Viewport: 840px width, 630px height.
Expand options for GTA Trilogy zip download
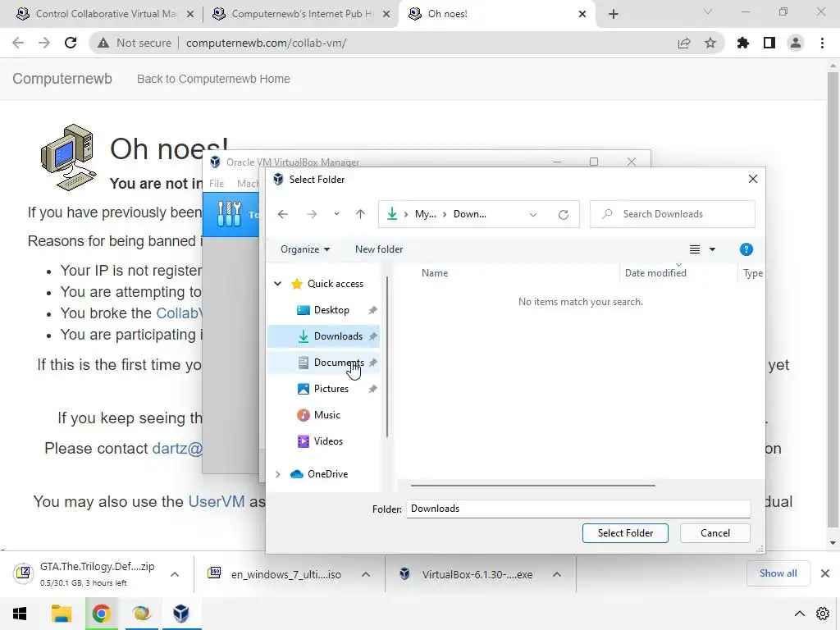click(x=175, y=574)
